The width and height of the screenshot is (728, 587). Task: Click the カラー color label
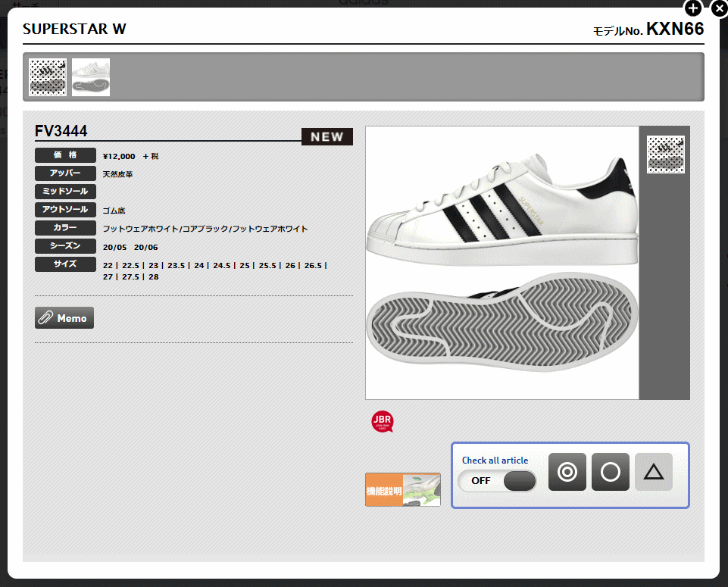coord(65,227)
